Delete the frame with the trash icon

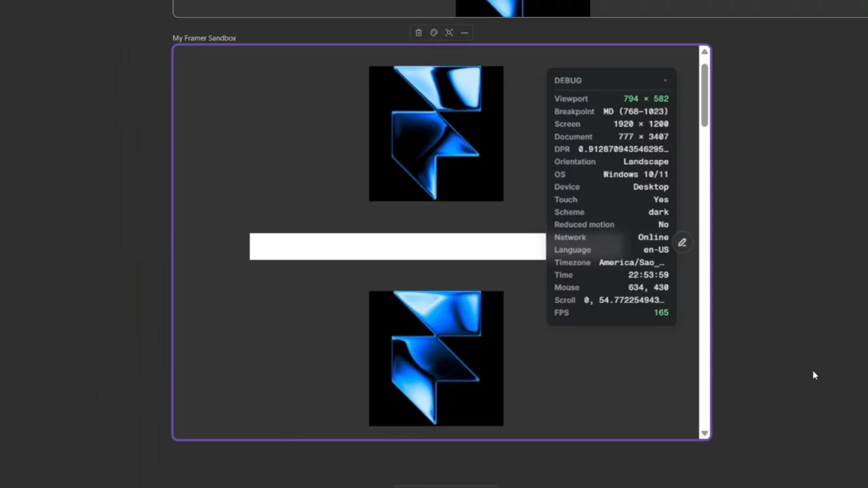point(418,33)
